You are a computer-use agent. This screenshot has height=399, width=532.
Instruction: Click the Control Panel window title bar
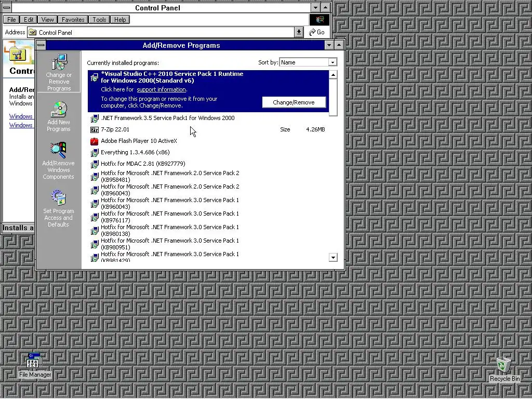pos(161,7)
